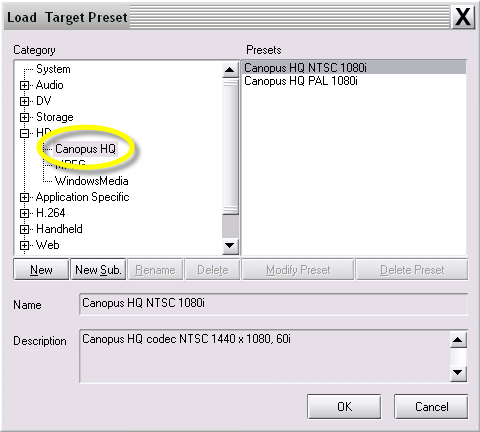
Task: Choose preset Canopus HQ PAL 1080i
Action: click(x=354, y=81)
